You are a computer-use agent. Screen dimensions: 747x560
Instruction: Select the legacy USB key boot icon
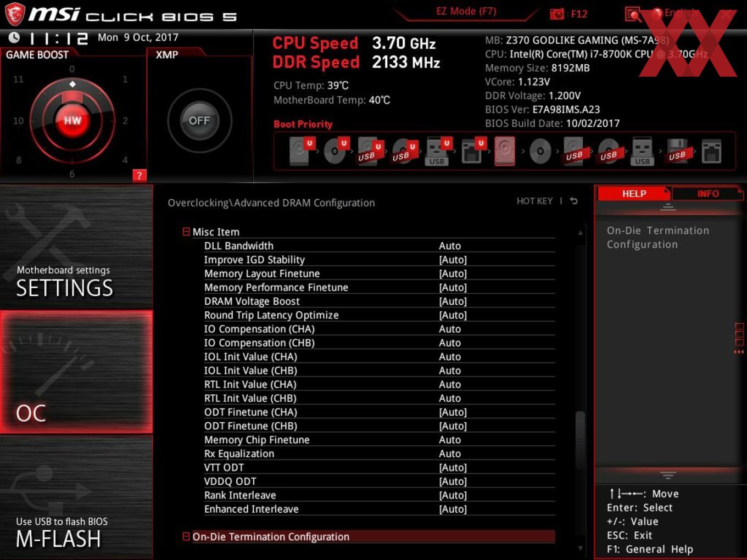(643, 151)
